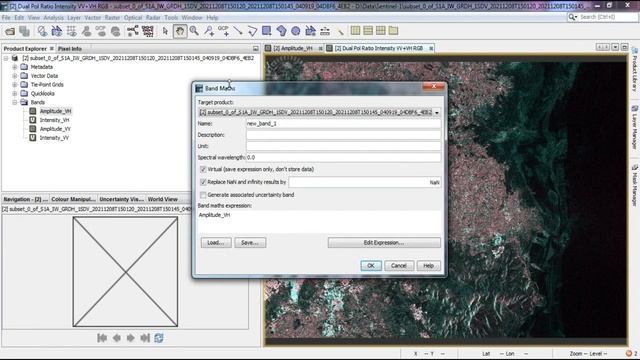
Task: Click the graph builder tool icon
Action: click(133, 31)
